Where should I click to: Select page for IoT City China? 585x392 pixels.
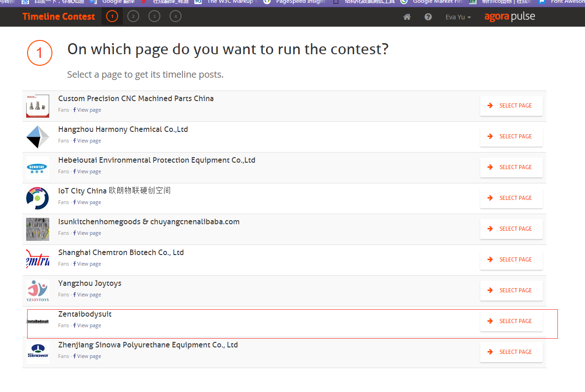coord(511,198)
